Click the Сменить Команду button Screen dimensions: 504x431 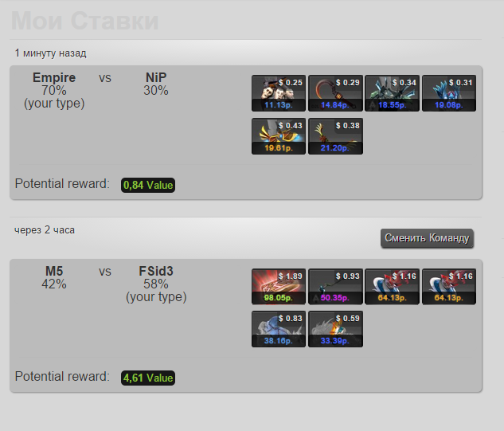[427, 238]
